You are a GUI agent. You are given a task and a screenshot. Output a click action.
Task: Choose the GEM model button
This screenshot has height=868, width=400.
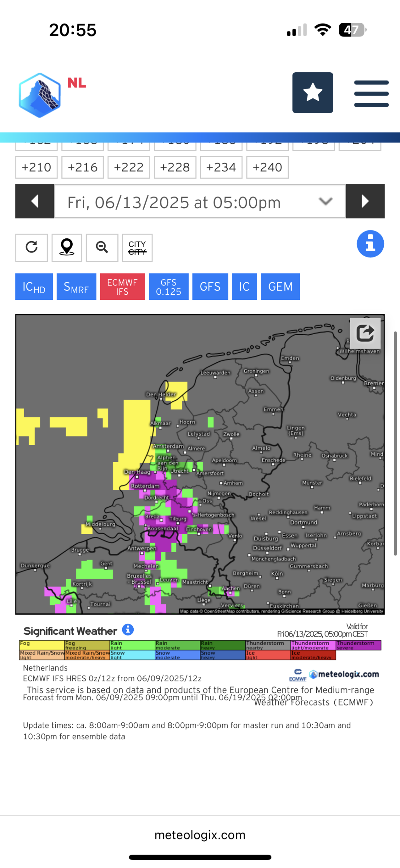280,286
